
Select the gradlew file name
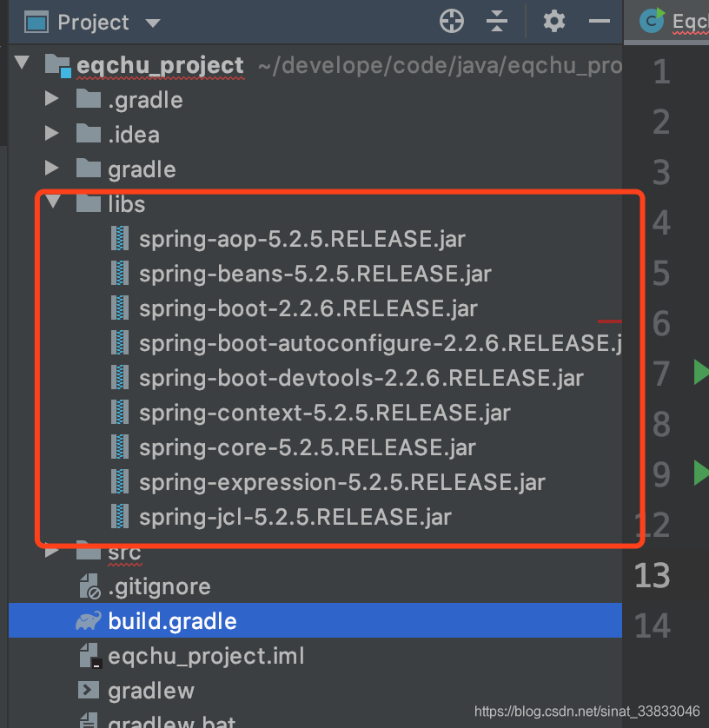coord(151,692)
